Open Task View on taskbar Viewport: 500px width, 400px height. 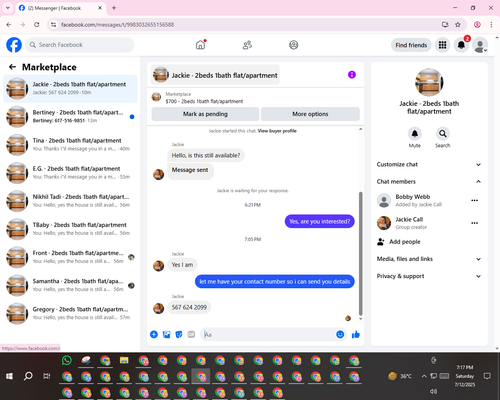(47, 376)
